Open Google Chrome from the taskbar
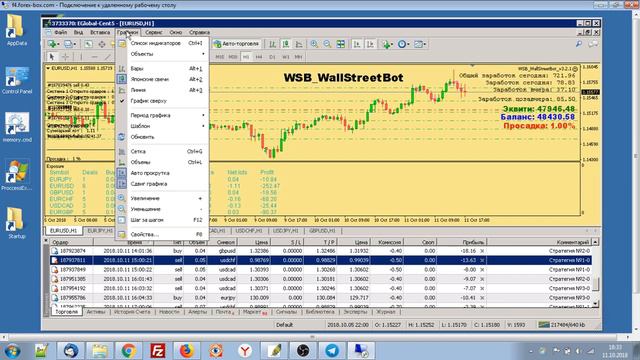Image resolution: width=640 pixels, height=360 pixels. [129, 351]
